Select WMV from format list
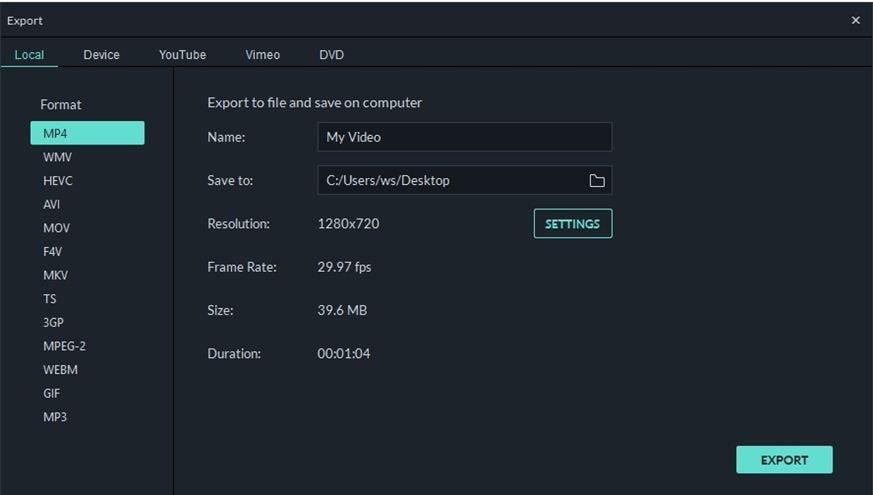Screen dimensions: 873x495 coord(58,157)
